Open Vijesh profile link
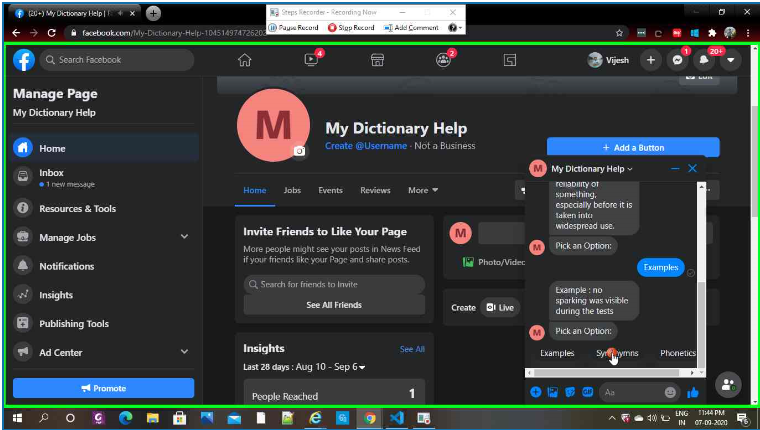 pos(608,60)
